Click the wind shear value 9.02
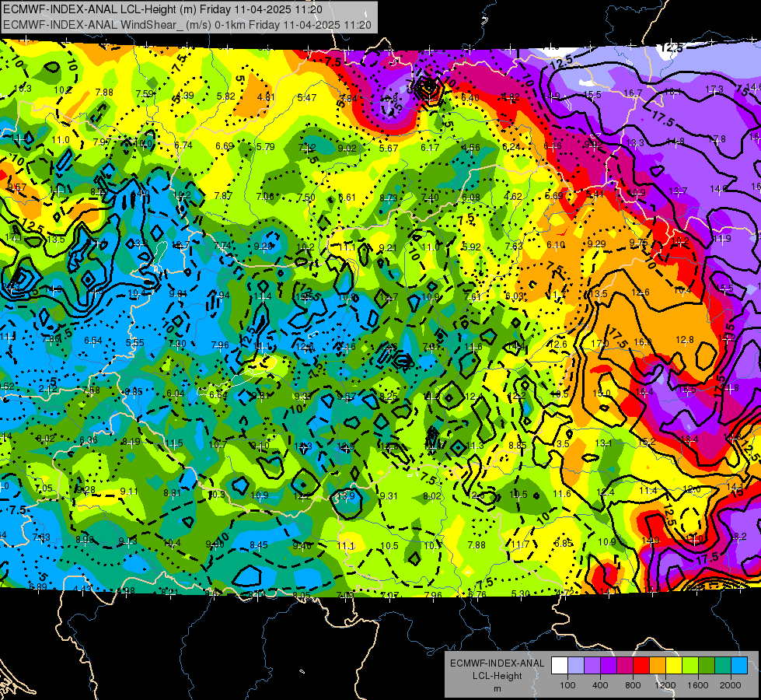The height and width of the screenshot is (700, 761). coord(347,148)
